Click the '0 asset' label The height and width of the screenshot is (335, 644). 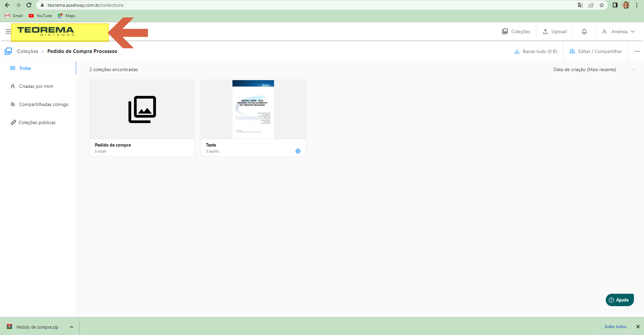click(x=100, y=151)
